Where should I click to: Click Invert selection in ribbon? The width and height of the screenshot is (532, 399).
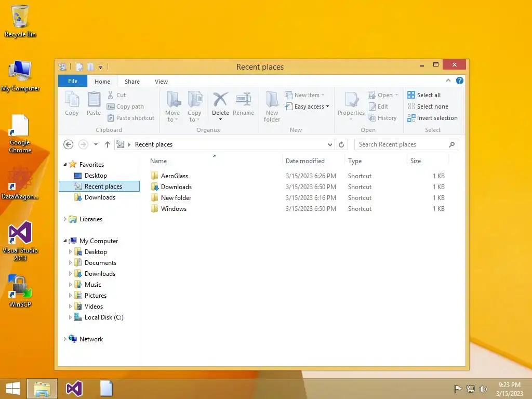pyautogui.click(x=433, y=118)
